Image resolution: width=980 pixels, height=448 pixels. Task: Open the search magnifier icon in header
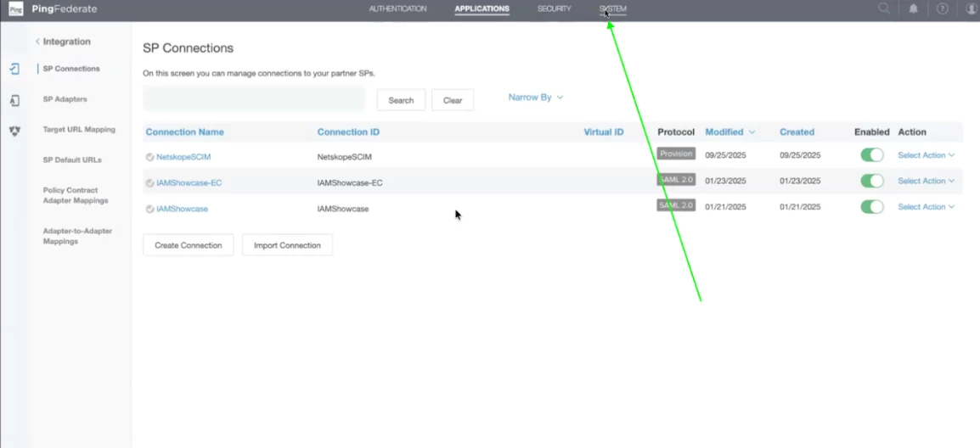click(x=884, y=8)
